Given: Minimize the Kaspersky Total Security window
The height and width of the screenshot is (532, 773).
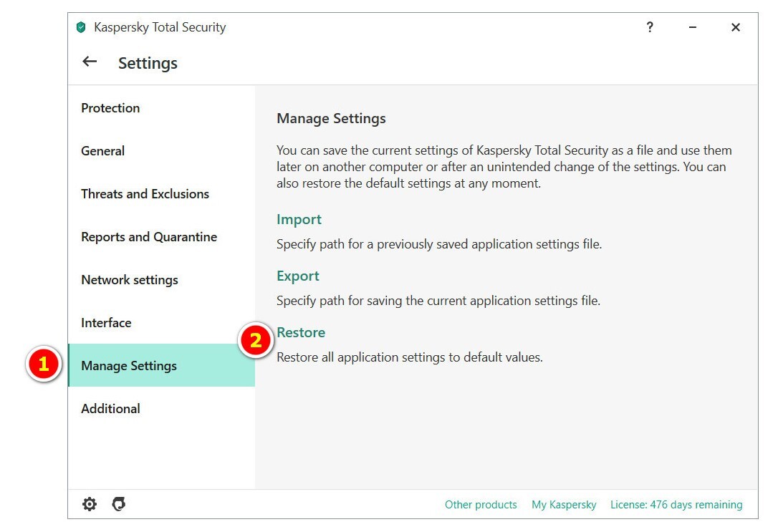Looking at the screenshot, I should click(693, 27).
